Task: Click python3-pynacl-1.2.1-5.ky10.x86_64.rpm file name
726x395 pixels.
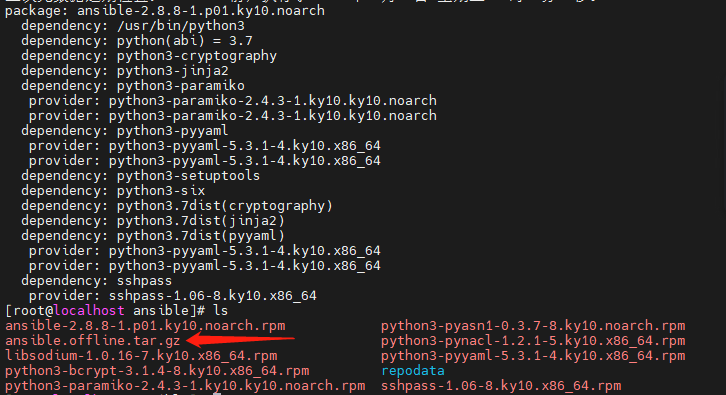Action: [x=533, y=341]
